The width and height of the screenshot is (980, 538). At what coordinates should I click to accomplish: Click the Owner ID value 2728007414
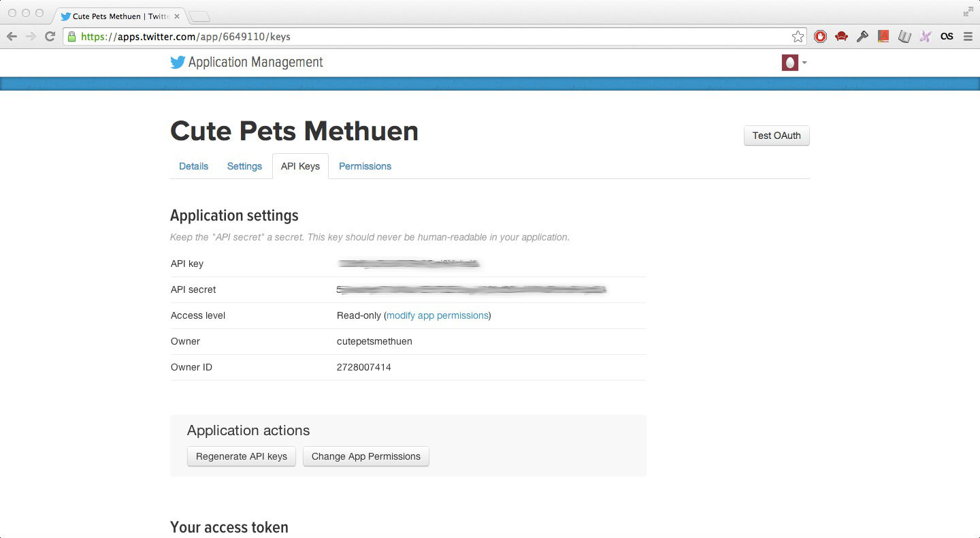(363, 367)
